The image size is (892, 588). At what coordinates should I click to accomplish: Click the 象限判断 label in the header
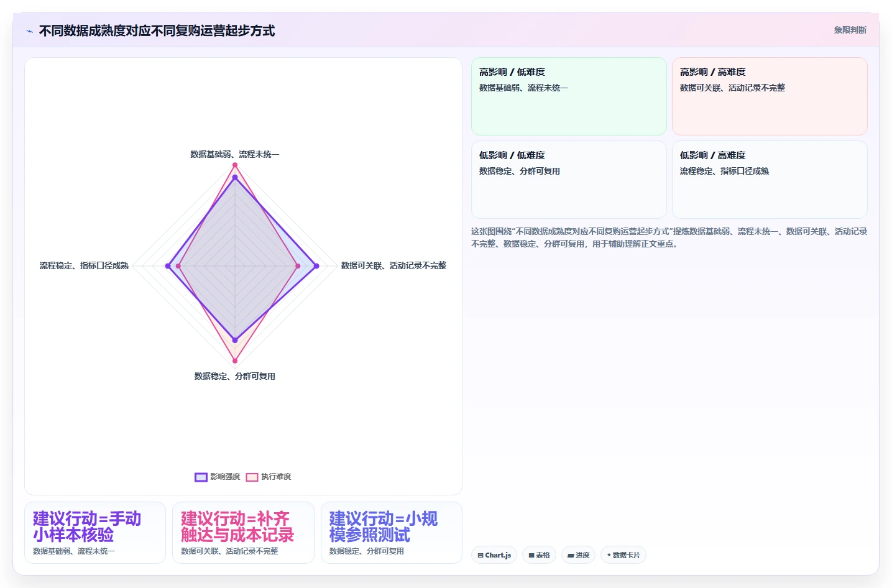tap(850, 30)
